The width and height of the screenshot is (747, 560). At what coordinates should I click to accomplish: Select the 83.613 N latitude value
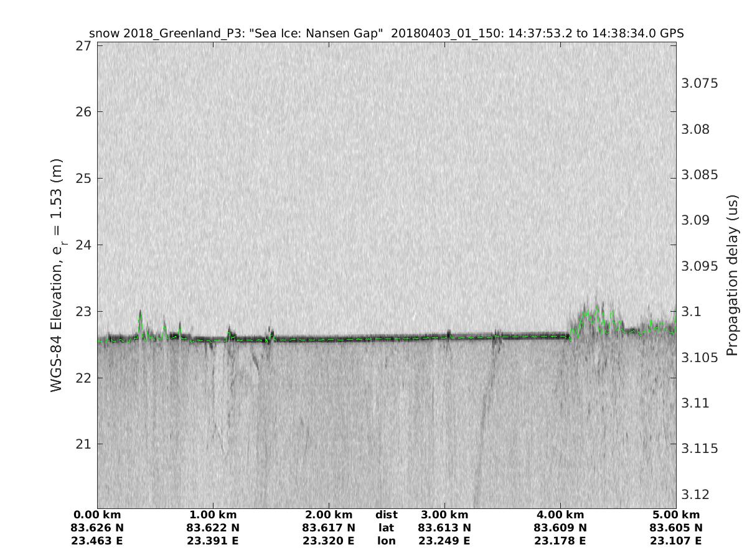point(444,528)
